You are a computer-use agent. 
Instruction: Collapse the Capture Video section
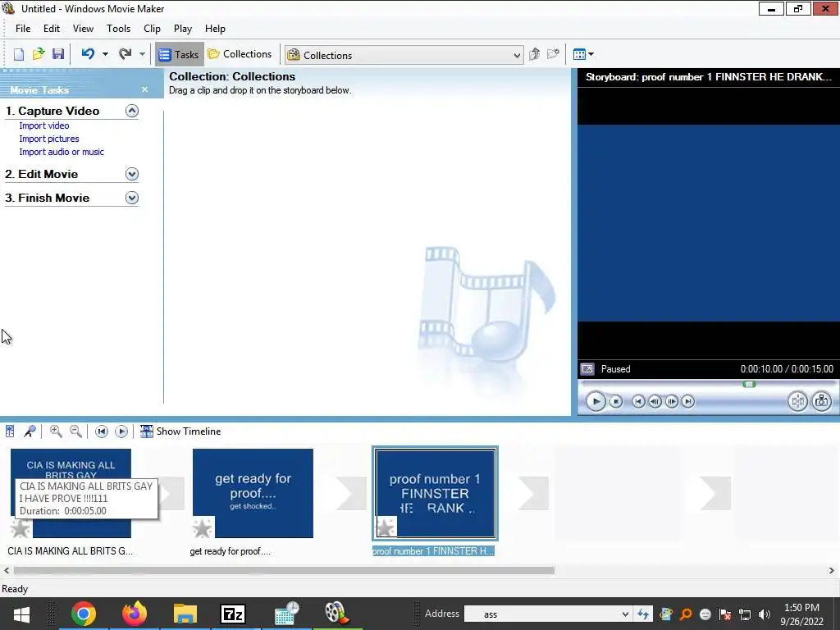coord(132,111)
